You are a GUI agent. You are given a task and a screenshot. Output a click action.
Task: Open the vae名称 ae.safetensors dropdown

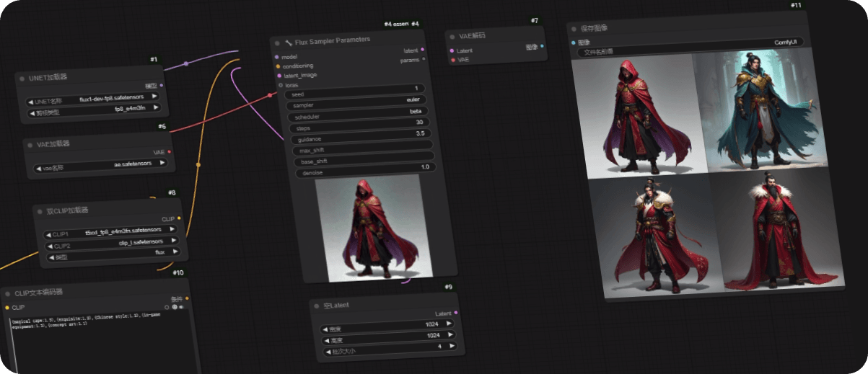coord(102,166)
